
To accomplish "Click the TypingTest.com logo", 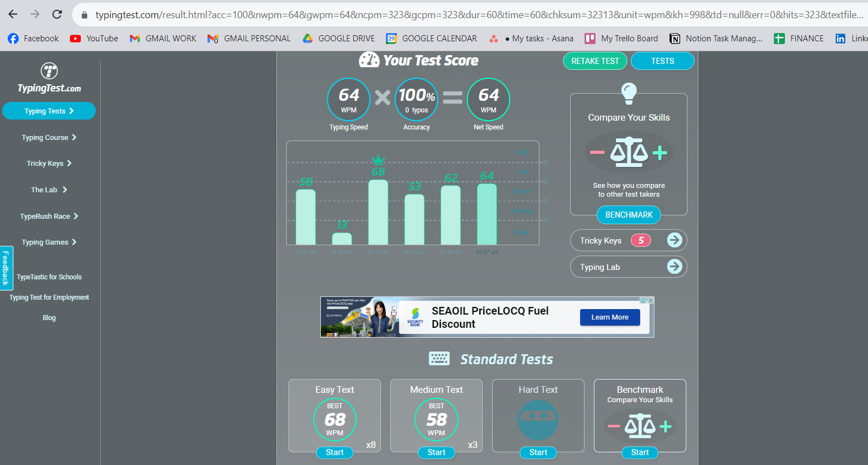I will click(x=49, y=78).
